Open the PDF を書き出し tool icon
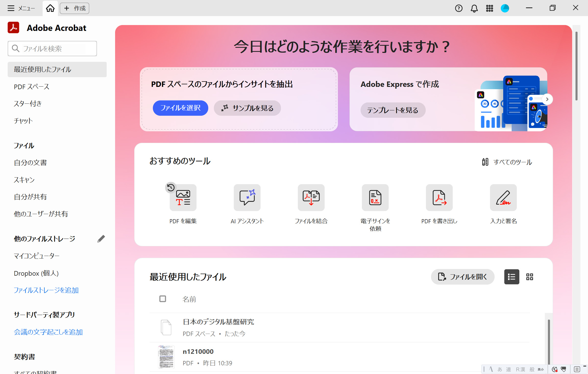This screenshot has height=374, width=588. 439,198
